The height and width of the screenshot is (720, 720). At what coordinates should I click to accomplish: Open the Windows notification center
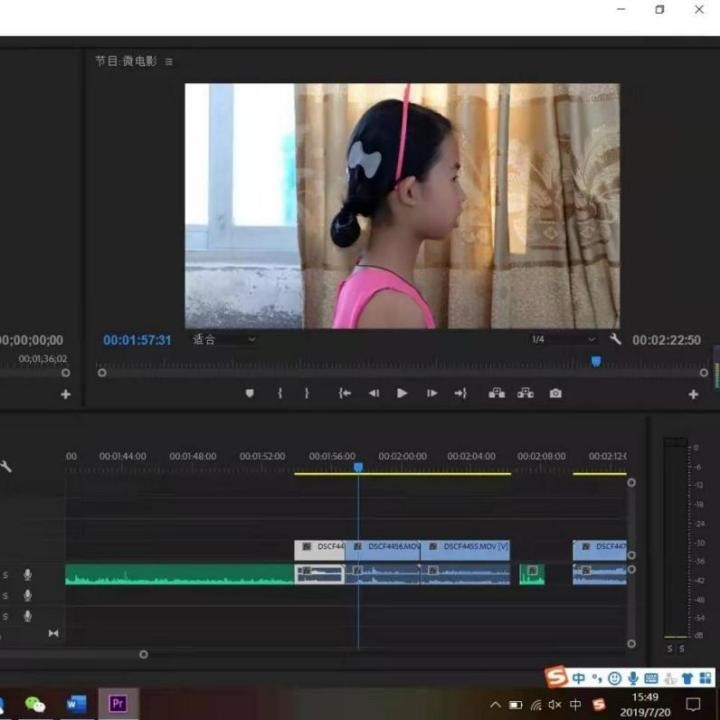tap(693, 704)
